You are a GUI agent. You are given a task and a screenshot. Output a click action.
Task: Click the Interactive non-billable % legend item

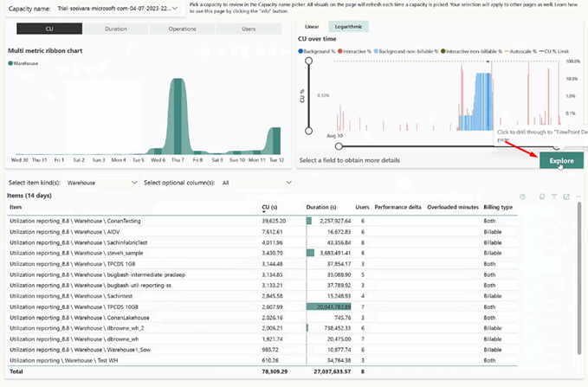[x=471, y=51]
